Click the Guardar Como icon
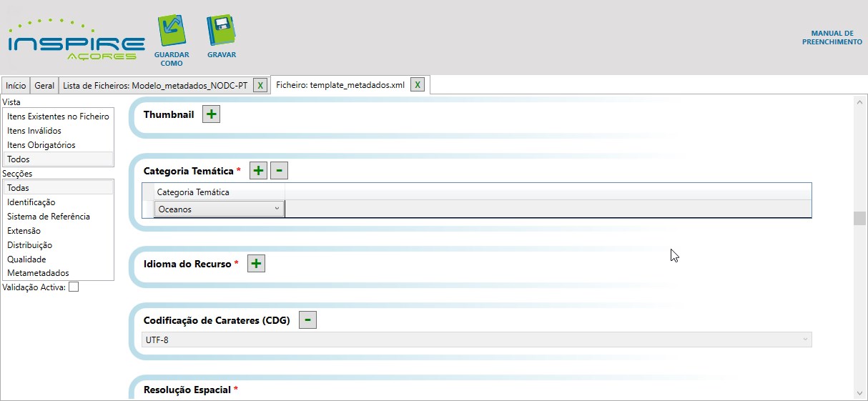This screenshot has height=401, width=868. tap(171, 33)
